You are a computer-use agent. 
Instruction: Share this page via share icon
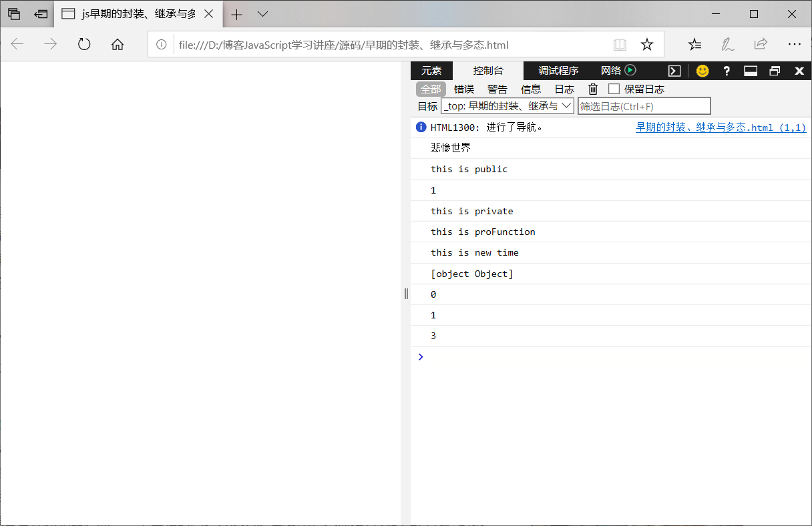[x=761, y=45]
